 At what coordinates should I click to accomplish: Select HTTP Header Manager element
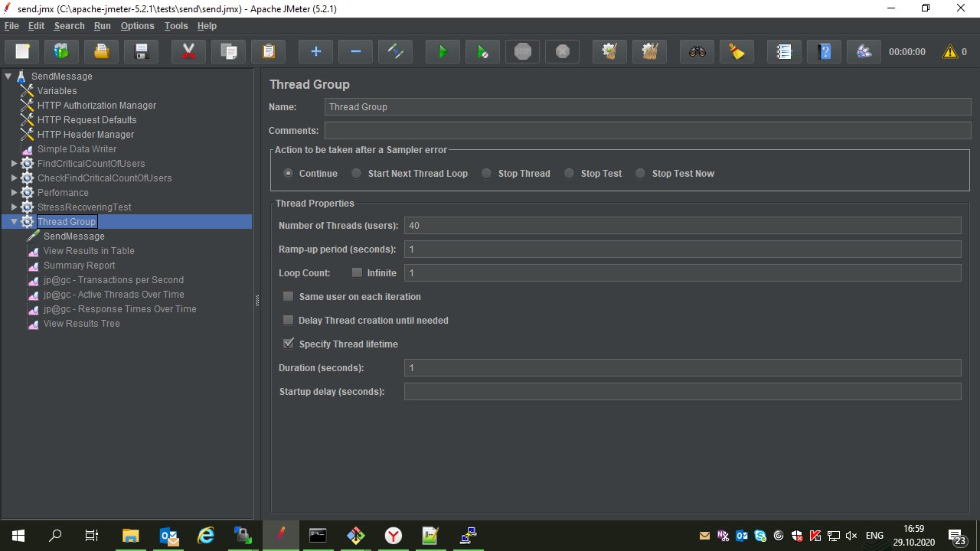click(85, 135)
